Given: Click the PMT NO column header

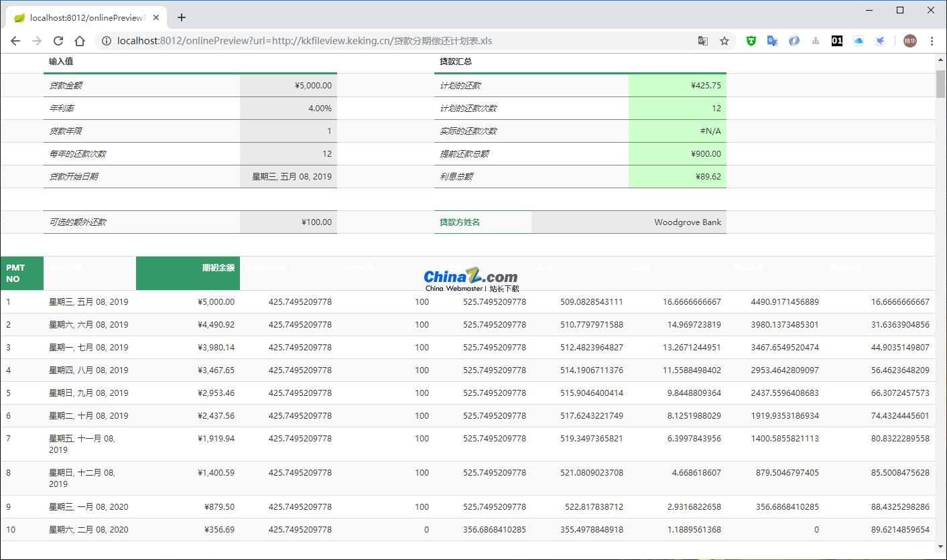Looking at the screenshot, I should [x=22, y=273].
